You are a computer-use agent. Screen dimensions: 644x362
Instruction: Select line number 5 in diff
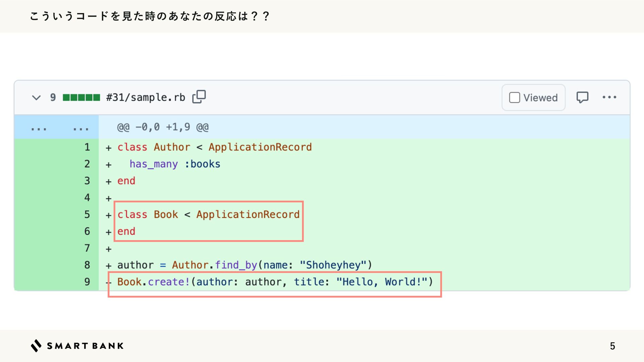pos(87,215)
